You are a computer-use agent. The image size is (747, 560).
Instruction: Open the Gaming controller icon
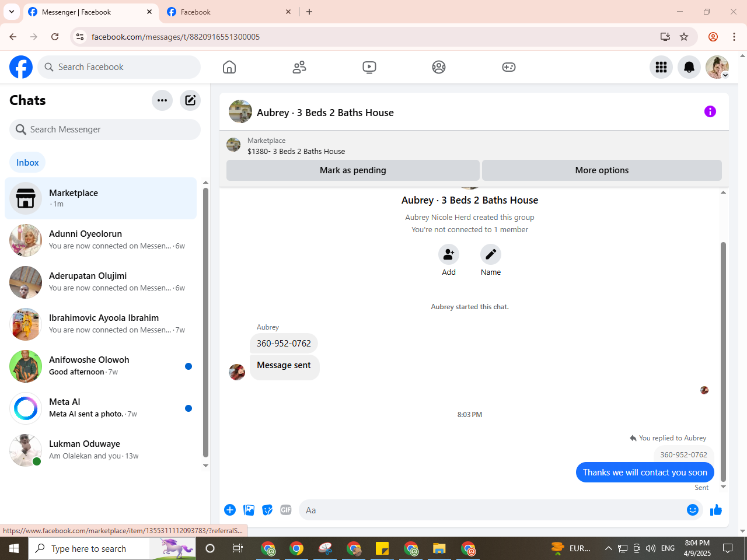(509, 67)
